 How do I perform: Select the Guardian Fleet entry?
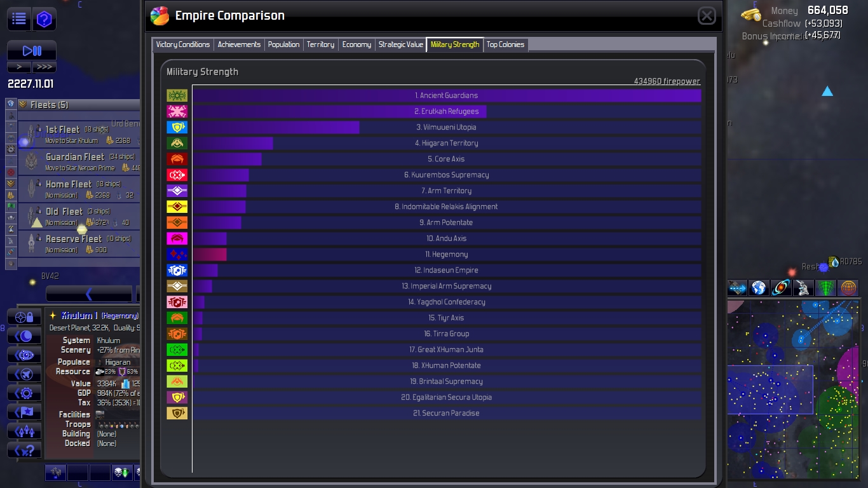click(79, 161)
